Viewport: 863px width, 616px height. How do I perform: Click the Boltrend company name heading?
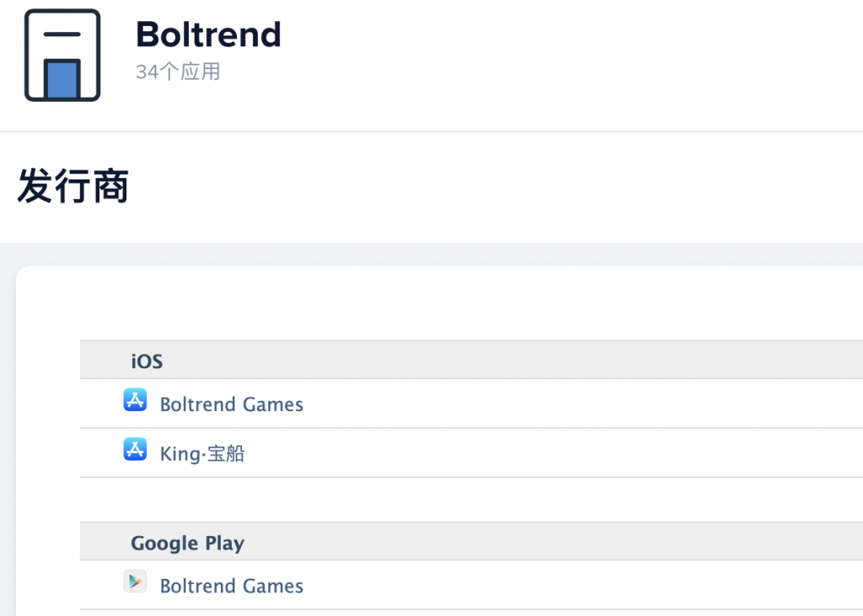pos(208,35)
